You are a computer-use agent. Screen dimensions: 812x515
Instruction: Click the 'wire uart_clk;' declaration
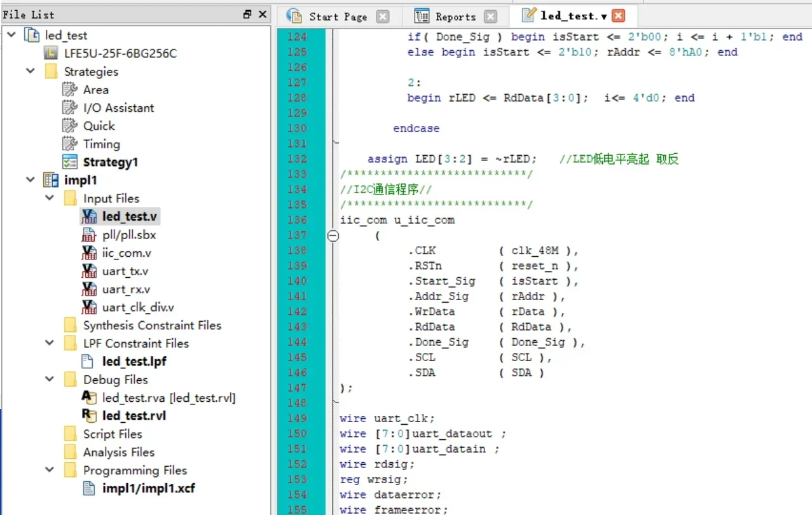pos(387,418)
